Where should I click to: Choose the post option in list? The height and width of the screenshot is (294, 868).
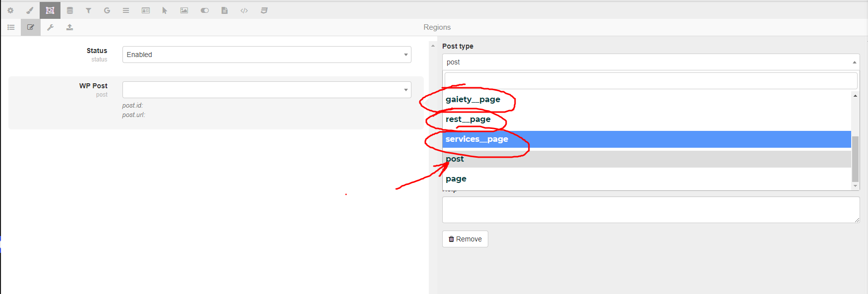(646, 159)
